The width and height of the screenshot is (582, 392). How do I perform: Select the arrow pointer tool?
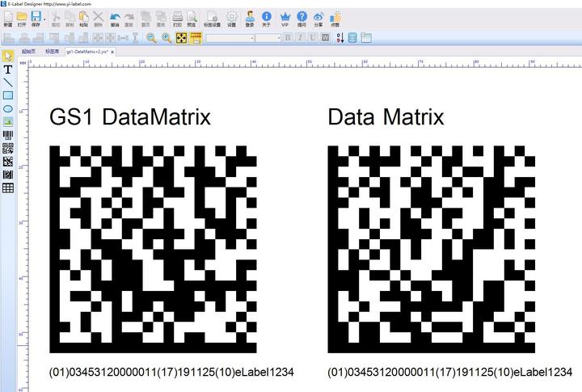(x=8, y=56)
